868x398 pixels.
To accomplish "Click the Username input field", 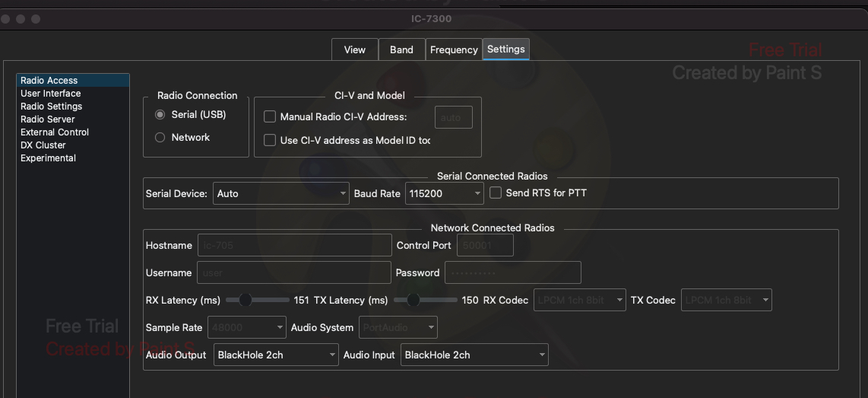I will click(294, 272).
